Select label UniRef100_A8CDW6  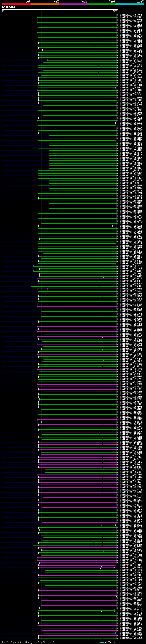pyautogui.click(x=131, y=140)
